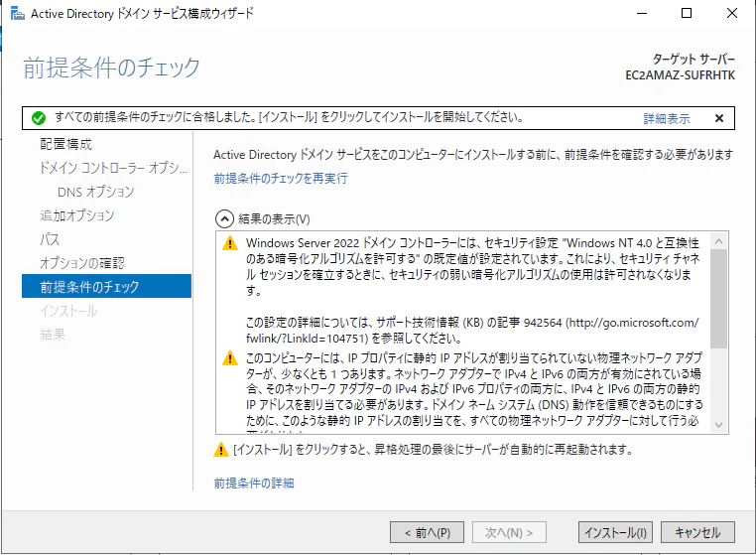Select パス step in sidebar
Screen dimensions: 756x555
[50, 239]
